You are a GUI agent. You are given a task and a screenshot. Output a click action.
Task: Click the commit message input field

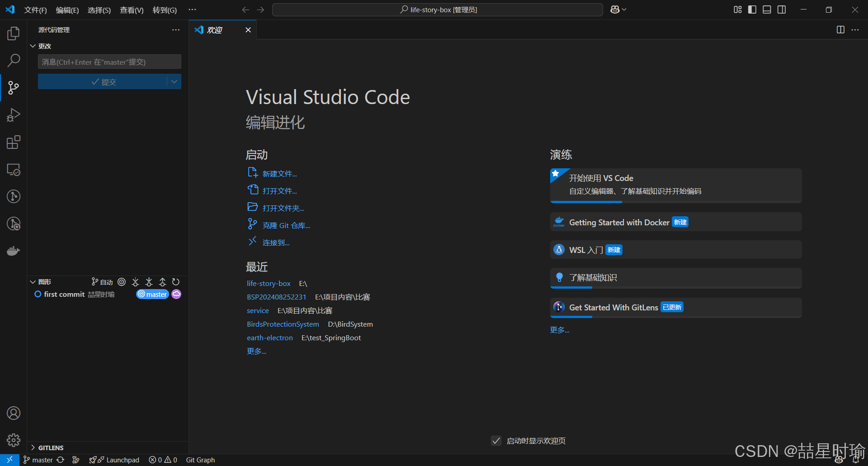pyautogui.click(x=109, y=62)
